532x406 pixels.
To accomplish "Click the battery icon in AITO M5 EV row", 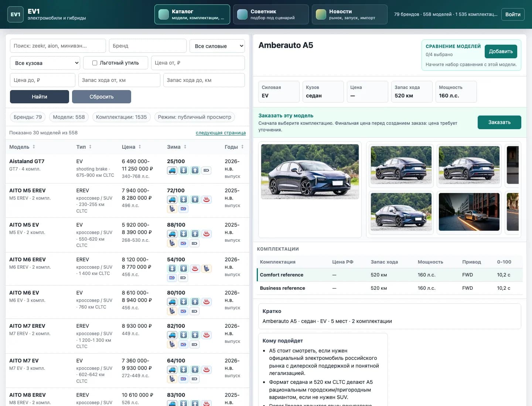I will click(195, 243).
